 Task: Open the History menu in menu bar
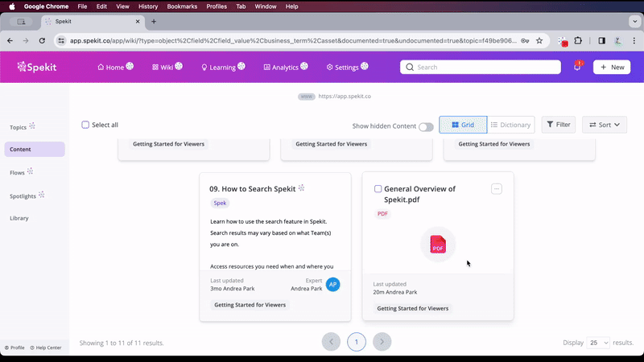(x=148, y=6)
